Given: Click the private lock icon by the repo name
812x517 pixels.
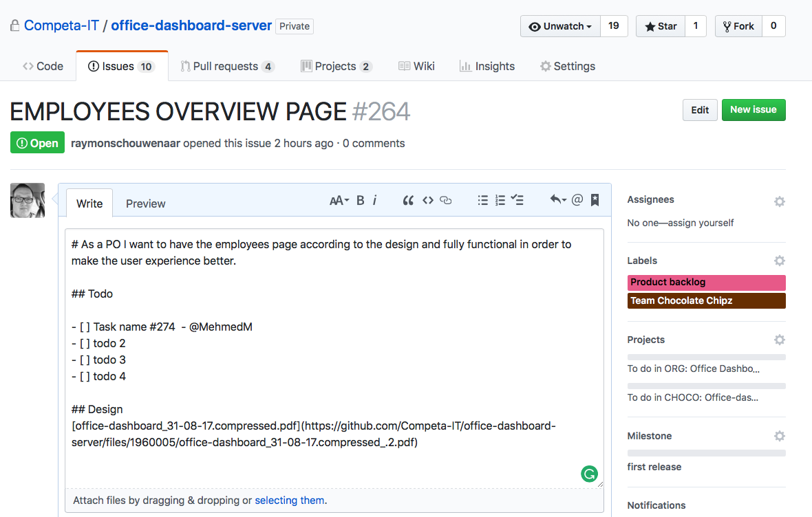Looking at the screenshot, I should 15,25.
